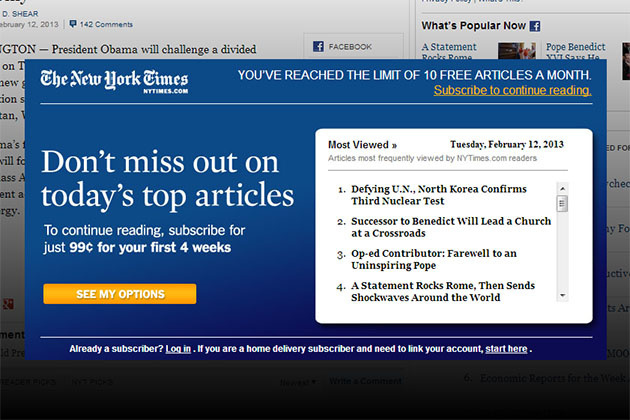
Task: Open Pope Benedict XVI popular story link
Action: tap(575, 52)
